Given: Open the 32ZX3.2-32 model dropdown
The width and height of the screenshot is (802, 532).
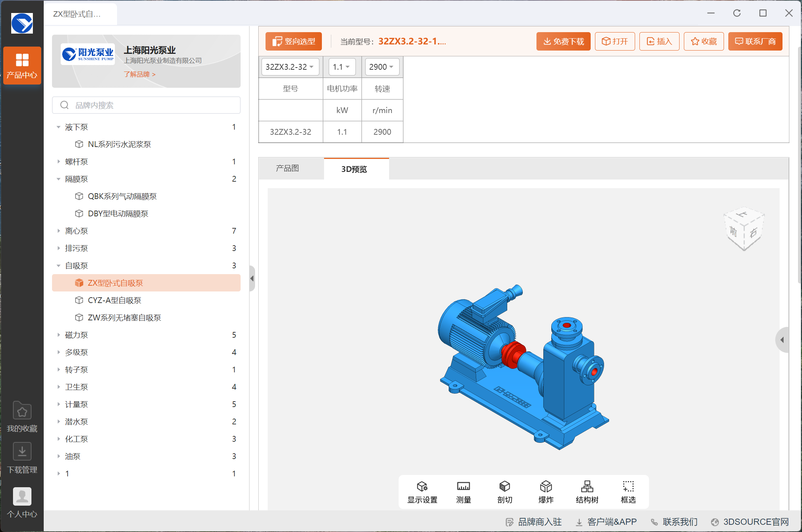Looking at the screenshot, I should click(x=290, y=67).
